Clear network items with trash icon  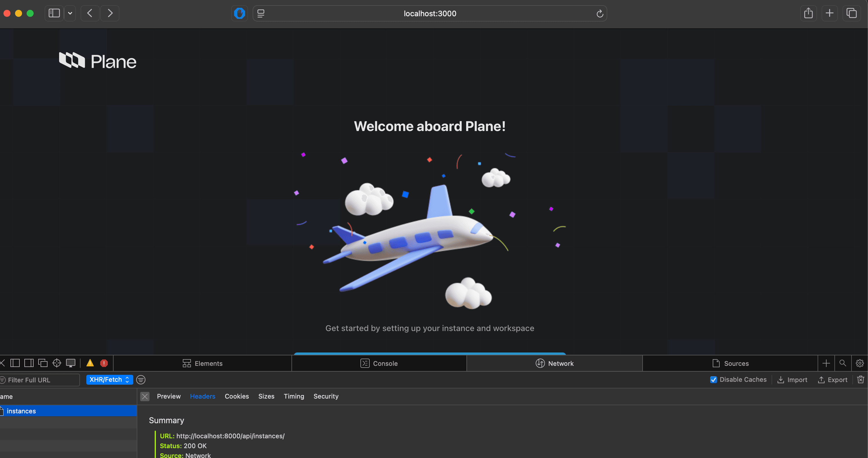pos(860,380)
